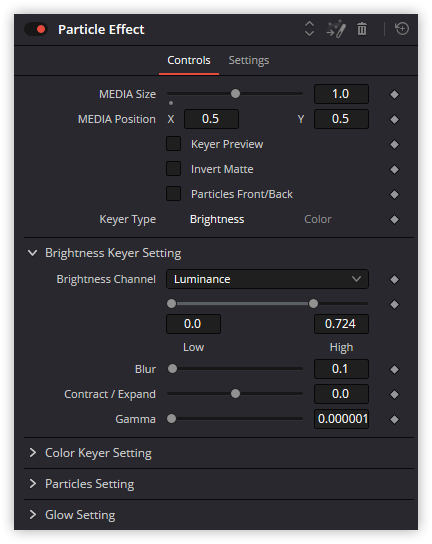The image size is (432, 544).
Task: Click the keyframe diamond next to Blur
Action: pos(394,369)
